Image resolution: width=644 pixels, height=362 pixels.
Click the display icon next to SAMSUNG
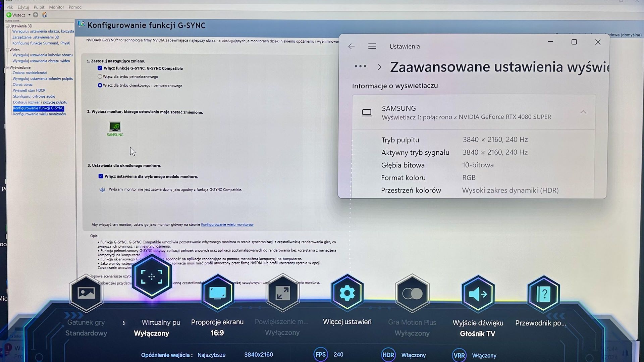(367, 113)
